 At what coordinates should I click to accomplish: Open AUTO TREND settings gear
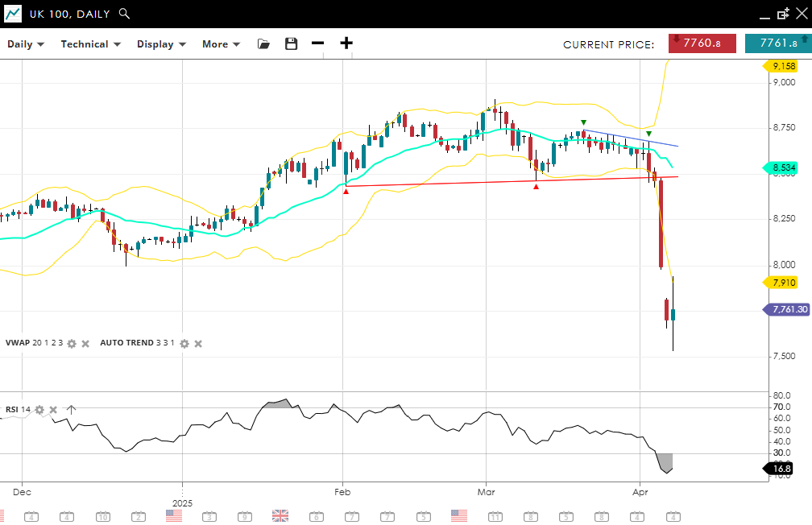pos(184,343)
